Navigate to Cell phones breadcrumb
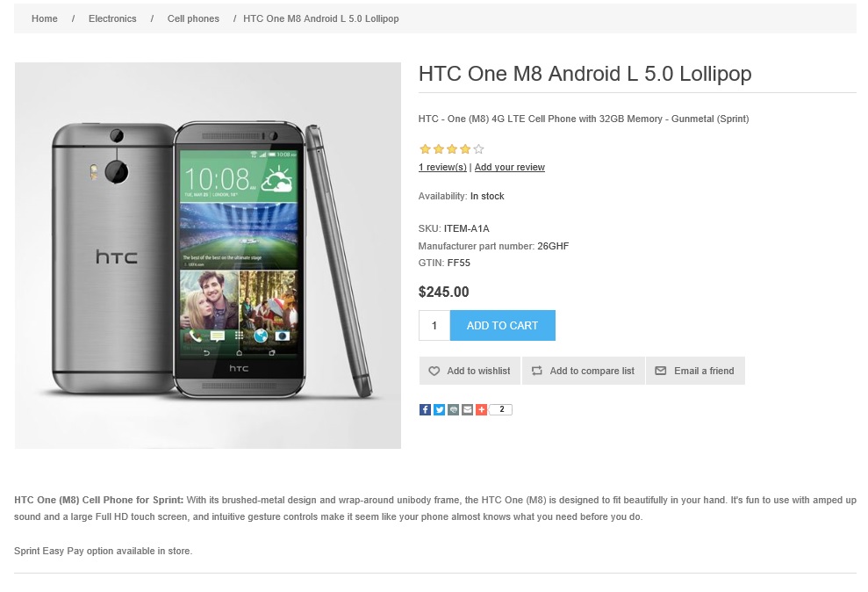 coord(193,18)
